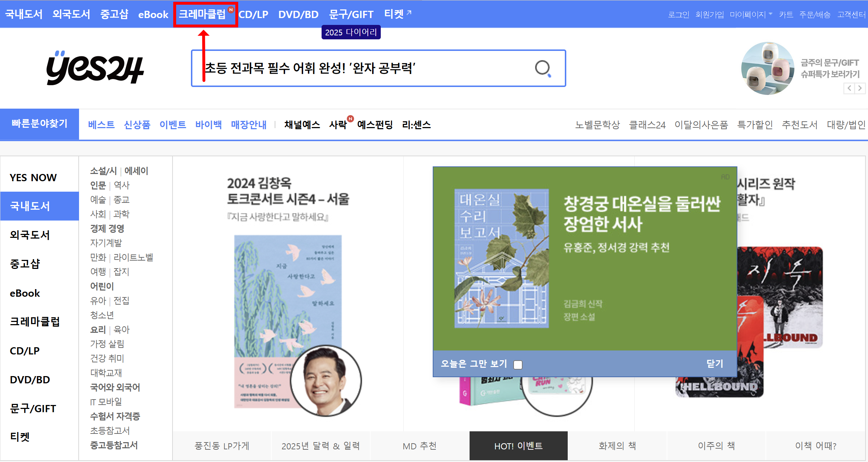Viewport: 868px width, 462px height.
Task: Open 사락 link with new badge
Action: (338, 125)
